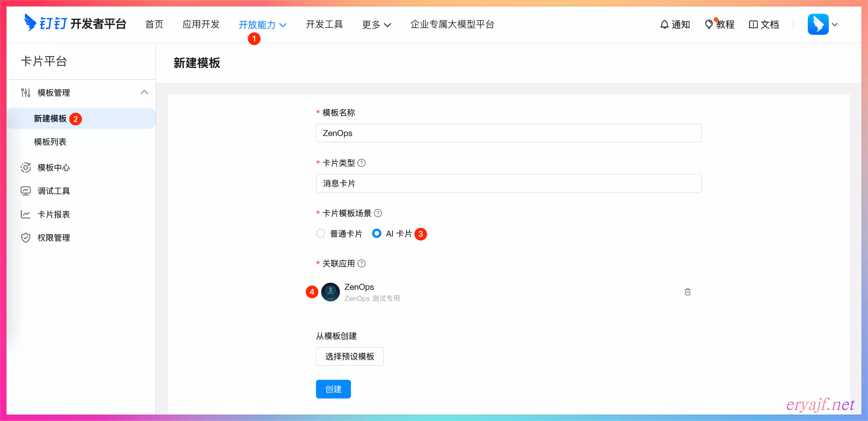Click the ZenOps app avatar thumbnail
This screenshot has width=868, height=421.
pyautogui.click(x=330, y=292)
